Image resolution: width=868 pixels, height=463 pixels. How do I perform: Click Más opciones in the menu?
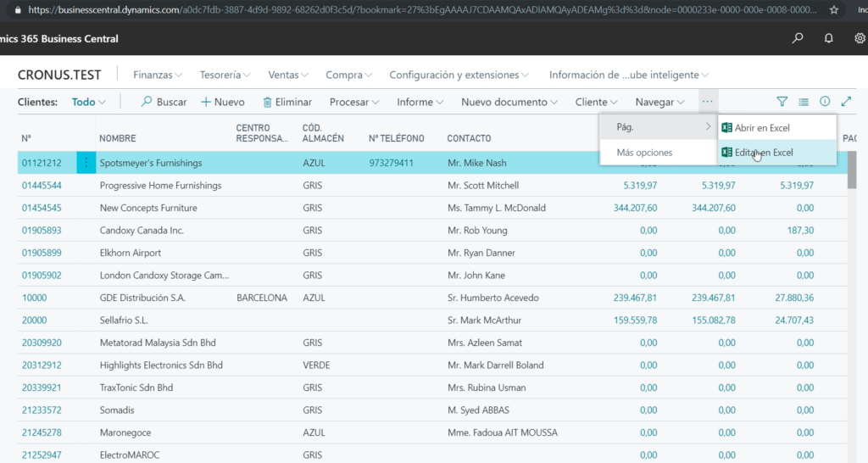tap(644, 153)
